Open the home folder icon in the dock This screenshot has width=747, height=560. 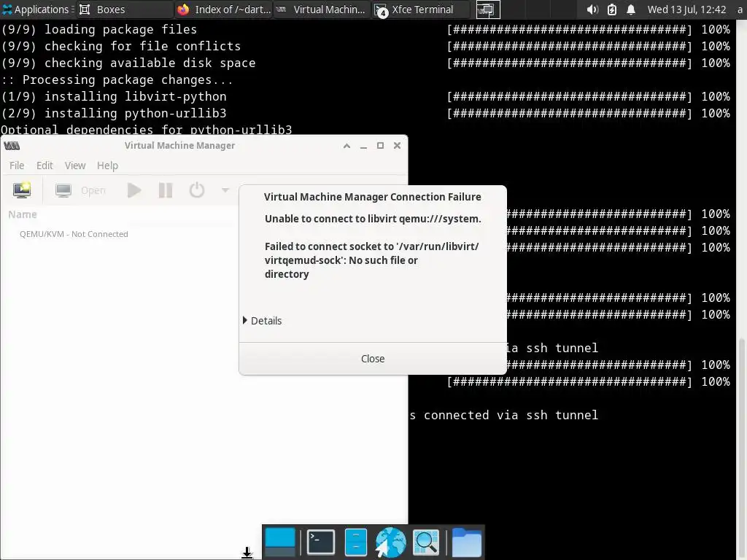466,542
